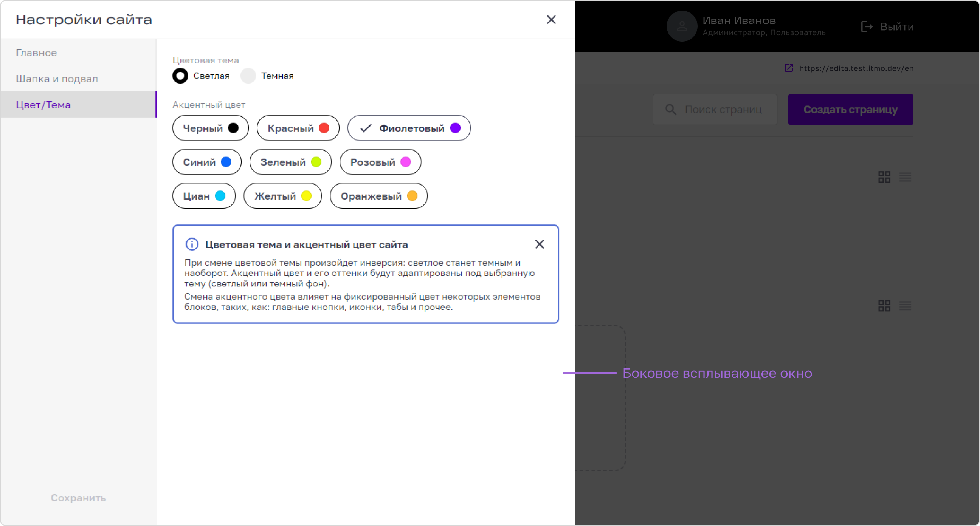Viewport: 980px width, 526px height.
Task: Click the external link icon near URL
Action: tap(789, 68)
